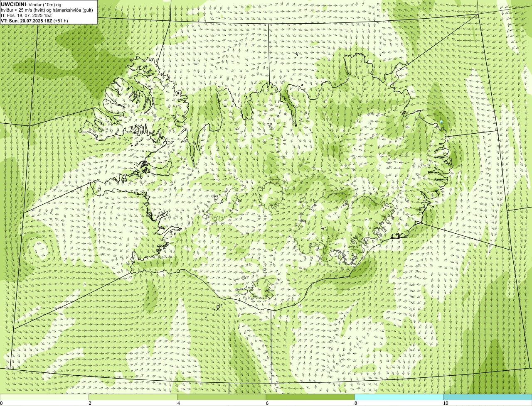The height and width of the screenshot is (406, 532).
Task: Click the '0' label on color scale
Action: (x=1, y=403)
